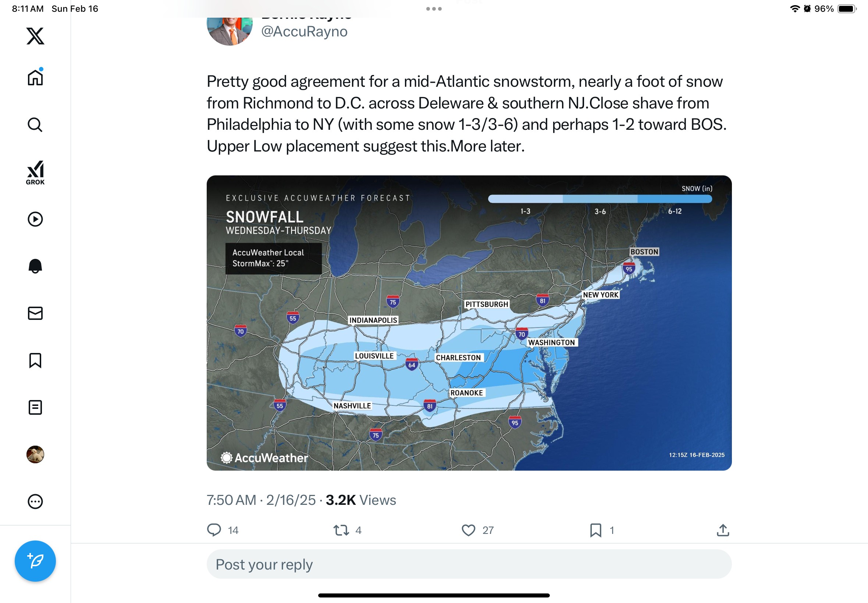Expand the More options circle menu
This screenshot has height=603, width=868.
coord(35,502)
